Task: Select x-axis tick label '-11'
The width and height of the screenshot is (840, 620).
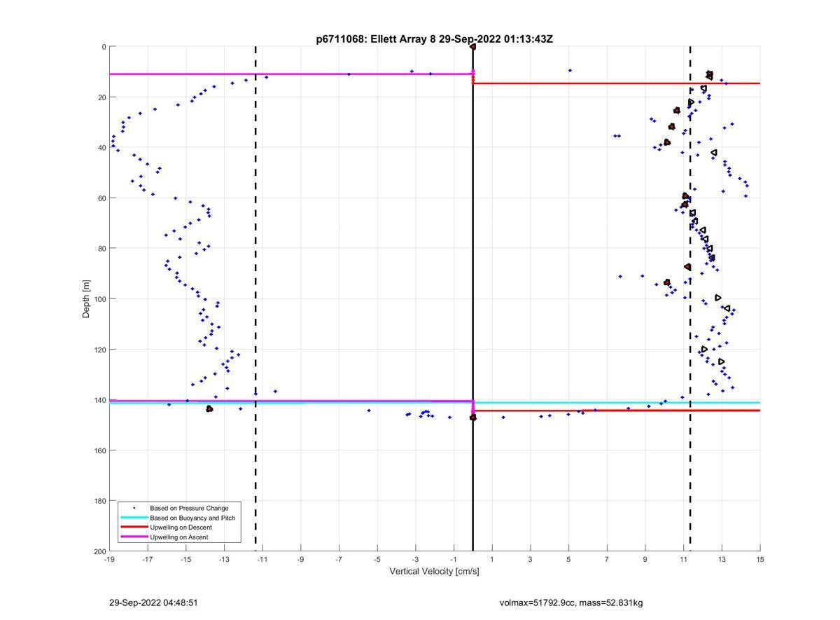Action: 262,559
